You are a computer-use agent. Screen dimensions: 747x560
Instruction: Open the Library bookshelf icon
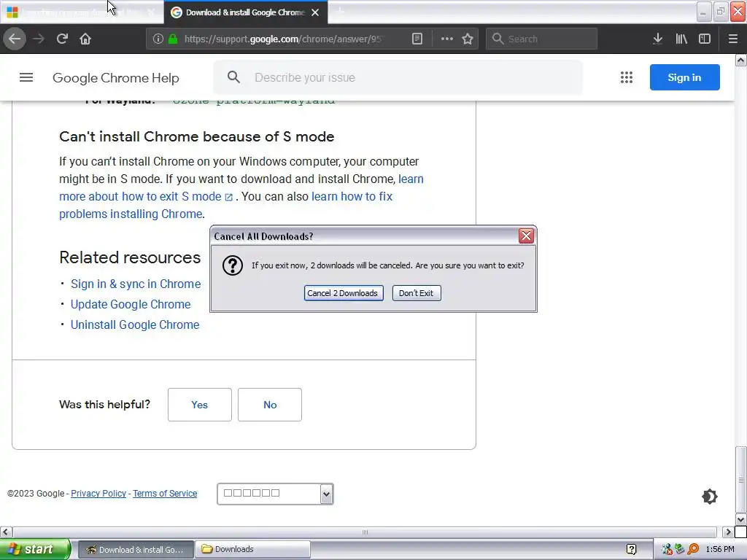click(681, 39)
